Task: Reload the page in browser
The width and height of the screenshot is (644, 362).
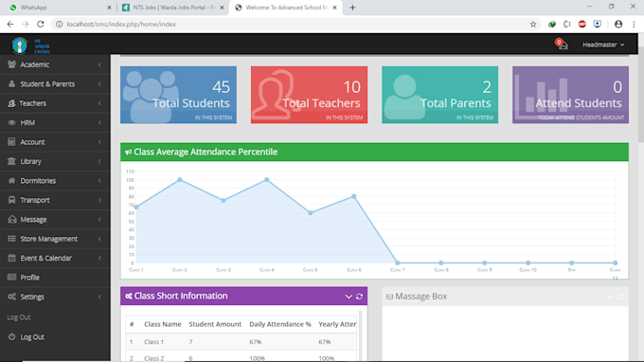Action: coord(40,25)
